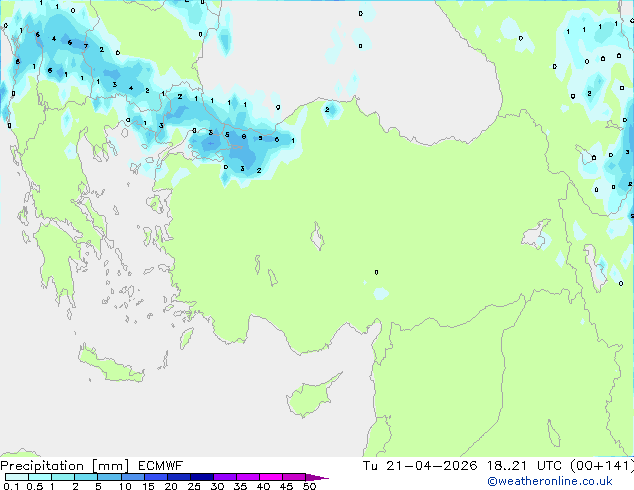Click the 20–25 mm dark blue swatch
634x490 pixels.
pos(178,477)
